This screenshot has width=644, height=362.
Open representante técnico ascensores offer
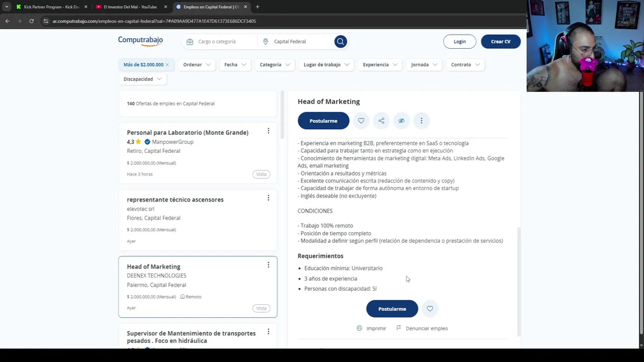(x=175, y=200)
